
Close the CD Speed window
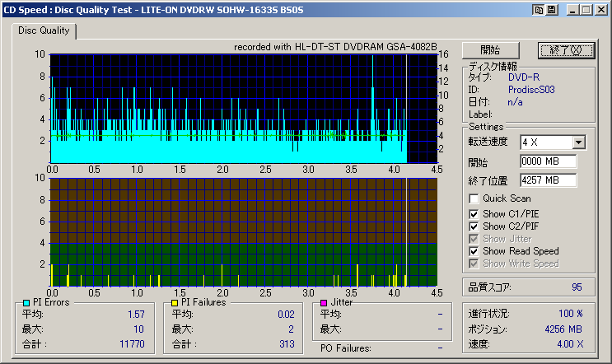601,10
